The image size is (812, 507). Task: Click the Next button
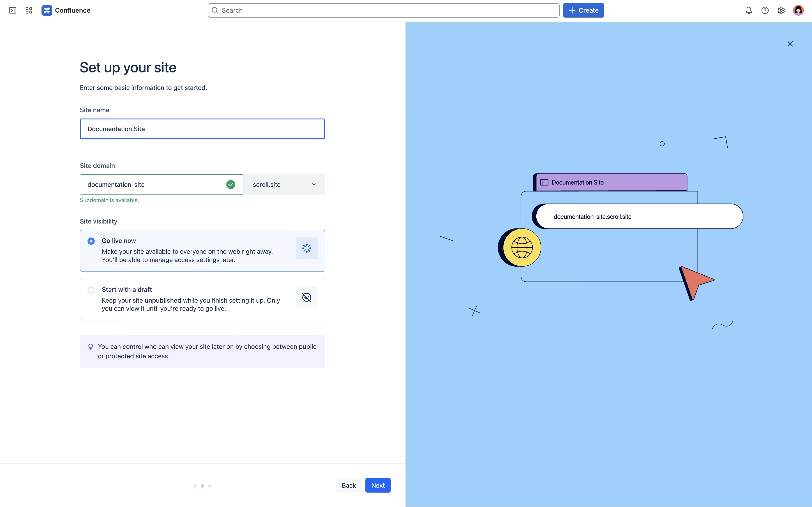pos(378,485)
